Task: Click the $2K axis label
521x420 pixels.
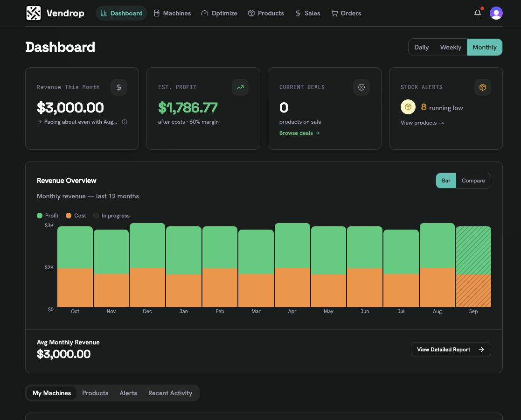Action: pyautogui.click(x=49, y=267)
